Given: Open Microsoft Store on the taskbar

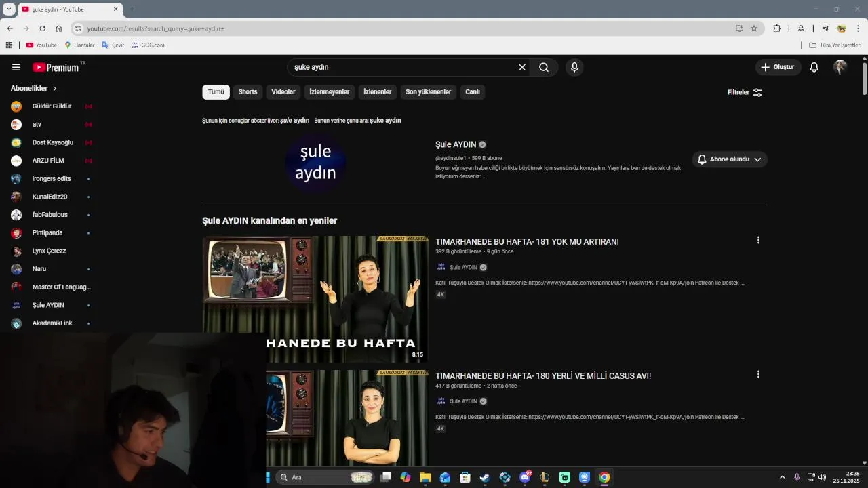Looking at the screenshot, I should click(x=465, y=477).
